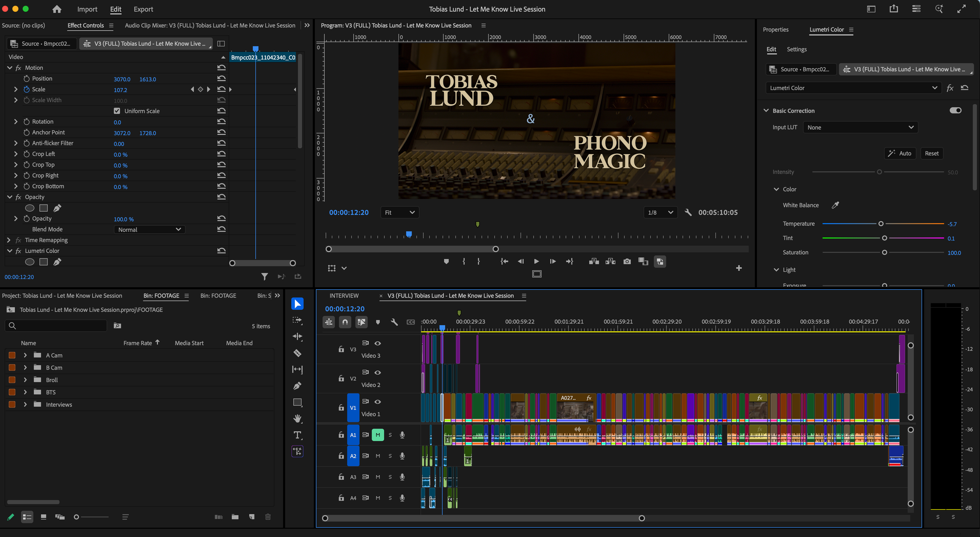This screenshot has height=537, width=980.
Task: Open the Blend Mode dropdown
Action: [x=149, y=230]
